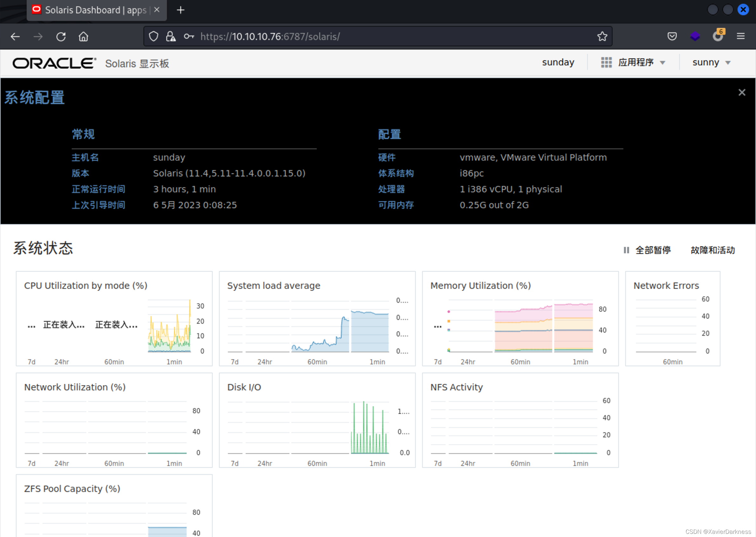Click the saved password key icon

pyautogui.click(x=189, y=36)
